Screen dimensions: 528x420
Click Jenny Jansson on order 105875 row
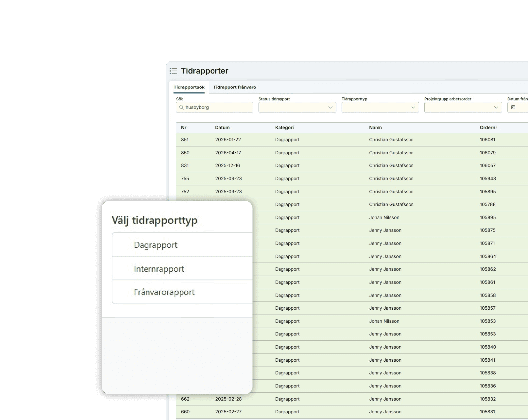coord(385,230)
